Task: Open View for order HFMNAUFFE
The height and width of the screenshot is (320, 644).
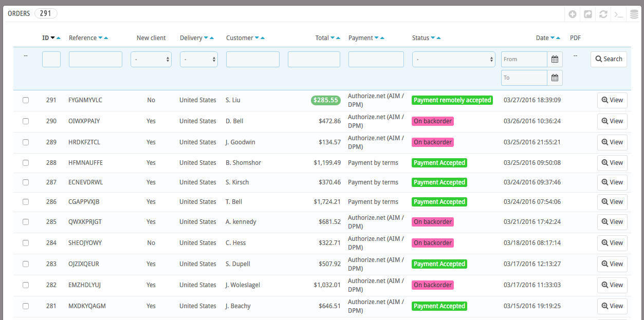Action: [612, 163]
